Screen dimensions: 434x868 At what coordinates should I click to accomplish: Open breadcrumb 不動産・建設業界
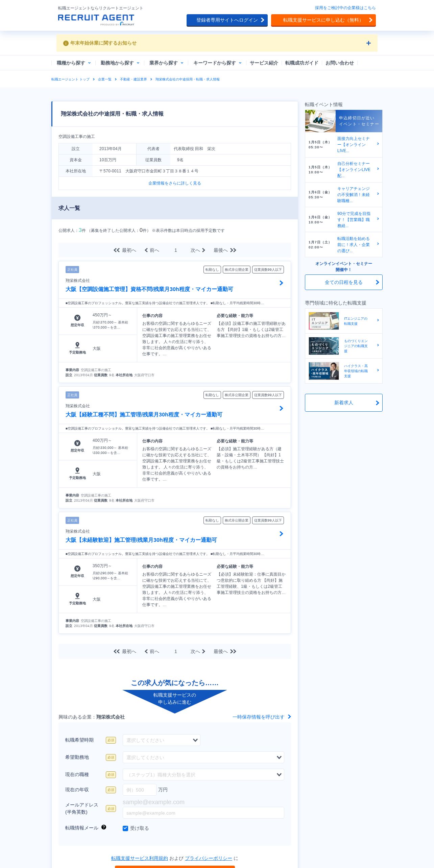(x=133, y=79)
